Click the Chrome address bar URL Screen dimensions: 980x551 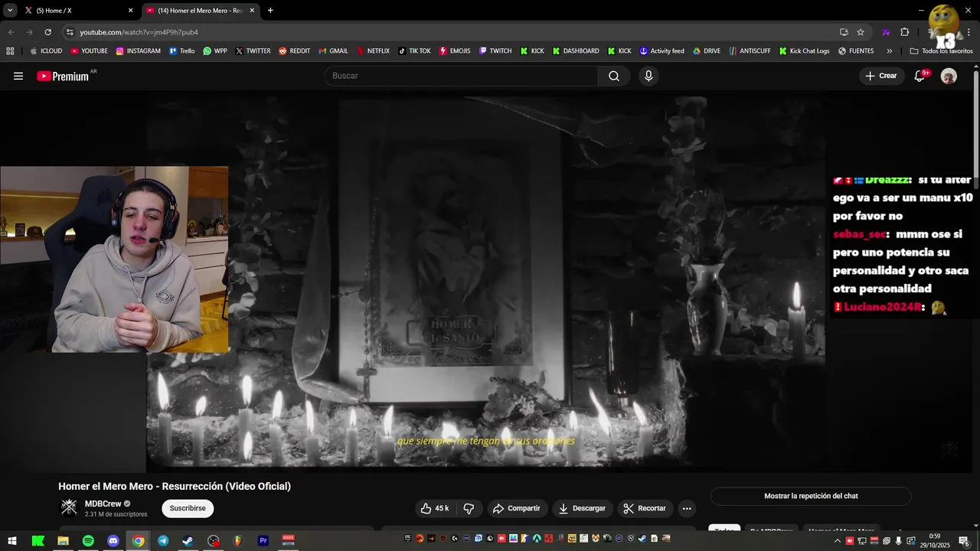point(139,32)
